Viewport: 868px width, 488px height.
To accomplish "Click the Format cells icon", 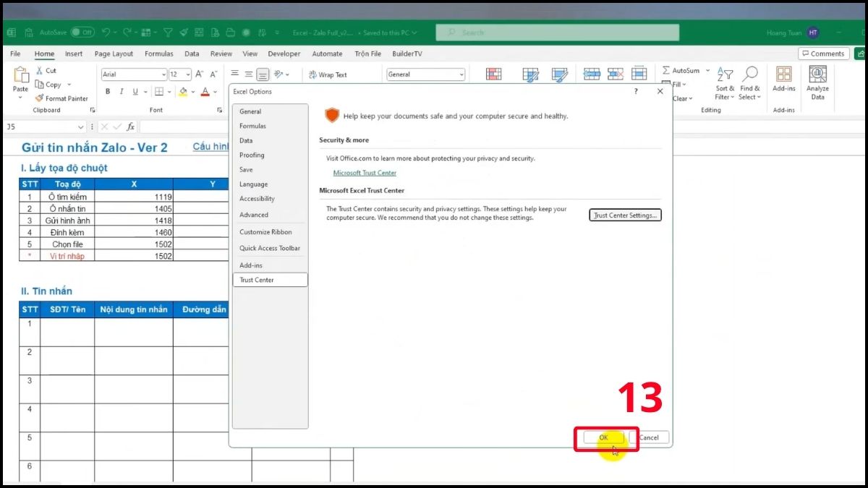I will (x=639, y=74).
